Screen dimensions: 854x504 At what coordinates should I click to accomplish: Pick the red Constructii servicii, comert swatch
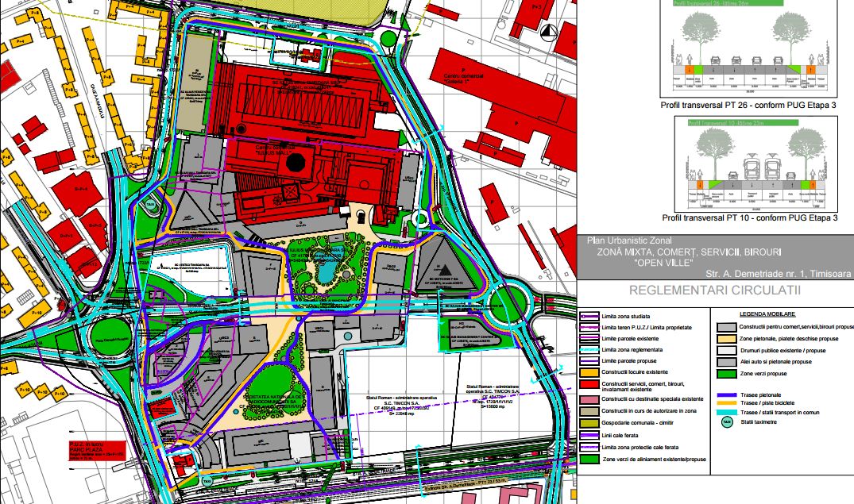coord(589,386)
